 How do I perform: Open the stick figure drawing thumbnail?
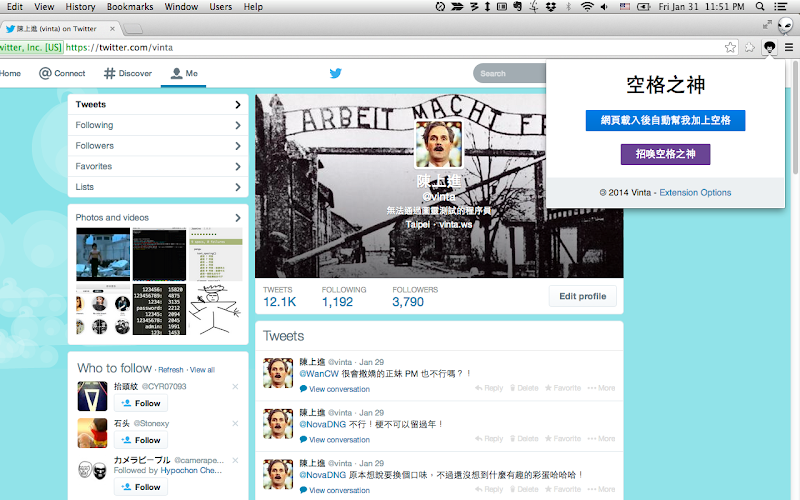click(x=215, y=310)
